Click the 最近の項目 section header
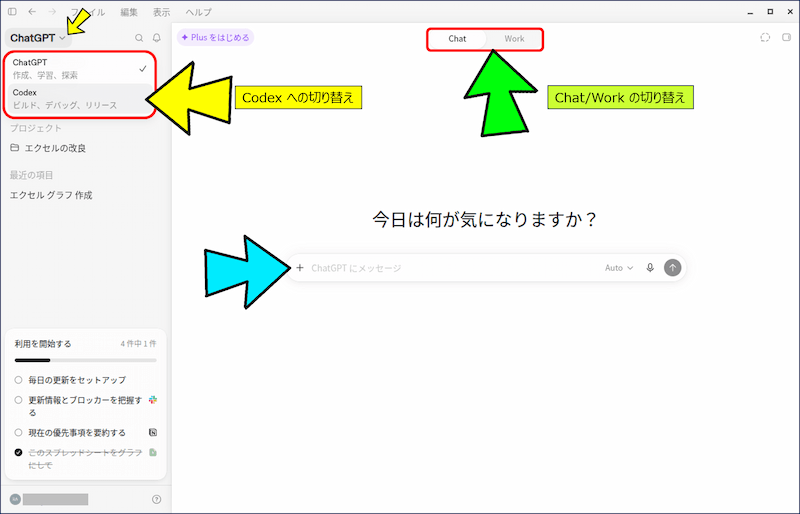800x514 pixels. pos(31,175)
